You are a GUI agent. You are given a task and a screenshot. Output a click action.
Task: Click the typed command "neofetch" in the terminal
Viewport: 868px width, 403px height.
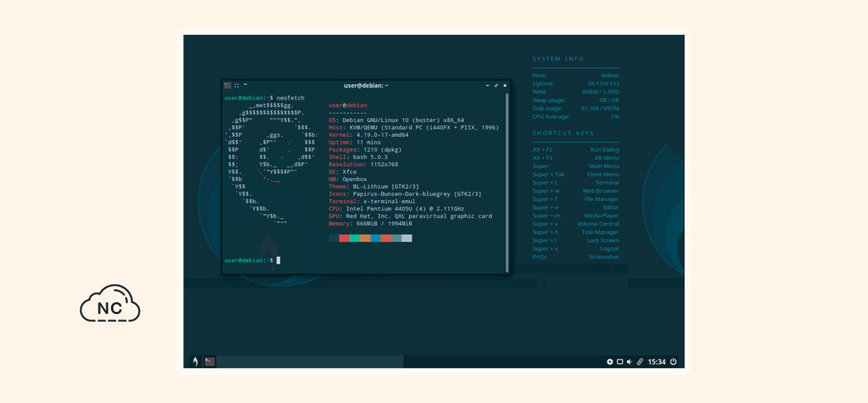point(290,98)
